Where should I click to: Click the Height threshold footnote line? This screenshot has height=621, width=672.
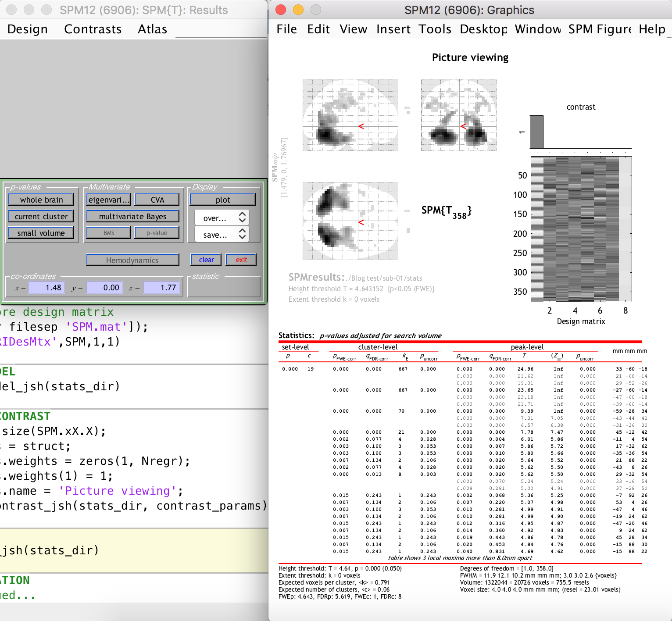(340, 568)
